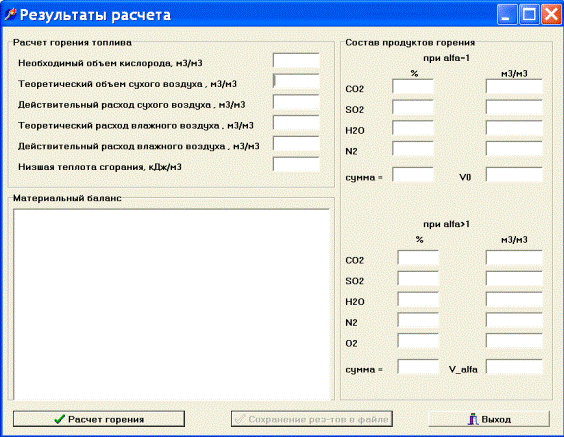Image resolution: width=564 pixels, height=437 pixels.
Task: Click SO2 percent field under alfa>1
Action: [418, 279]
